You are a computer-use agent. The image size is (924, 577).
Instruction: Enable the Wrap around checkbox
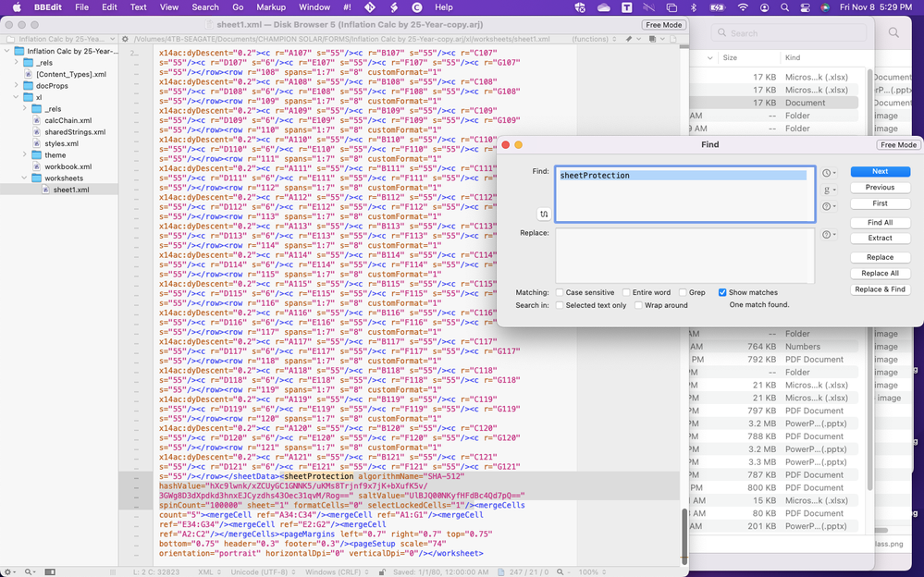(638, 305)
